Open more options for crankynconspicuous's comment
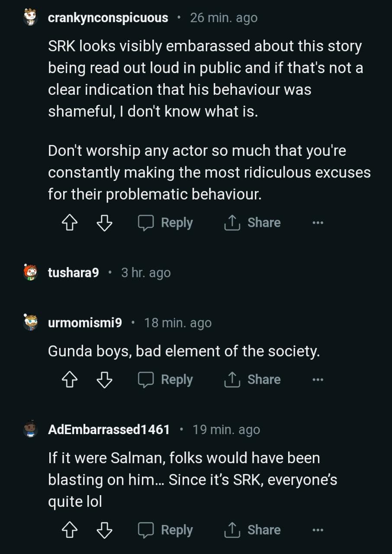 click(318, 223)
